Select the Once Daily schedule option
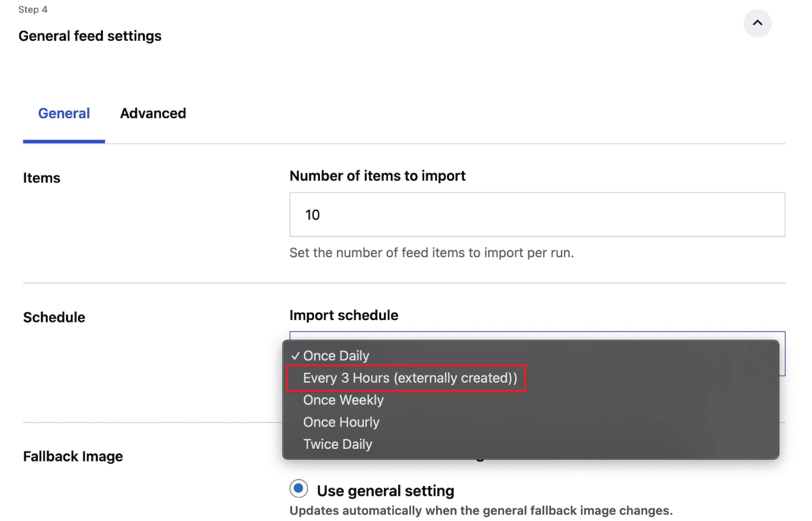 click(x=336, y=356)
